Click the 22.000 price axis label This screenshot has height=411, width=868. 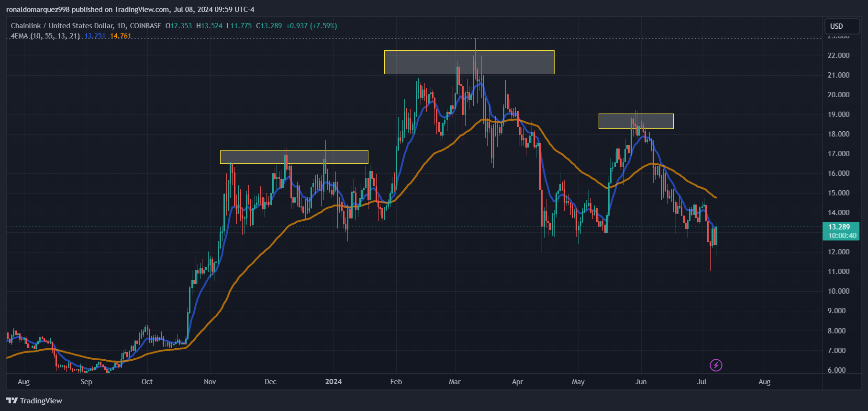click(x=838, y=56)
